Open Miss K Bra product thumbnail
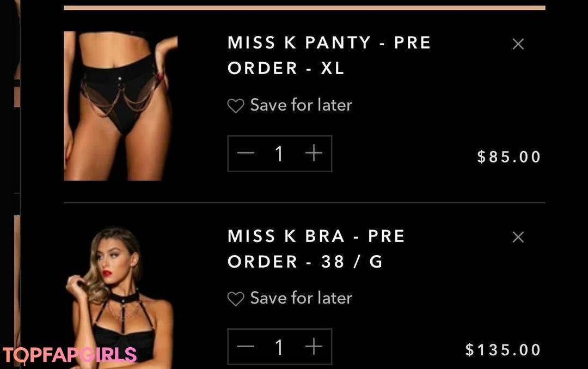The height and width of the screenshot is (369, 588). [x=120, y=297]
